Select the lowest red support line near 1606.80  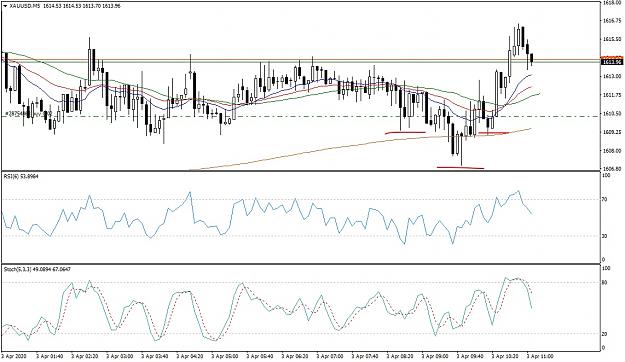click(460, 167)
